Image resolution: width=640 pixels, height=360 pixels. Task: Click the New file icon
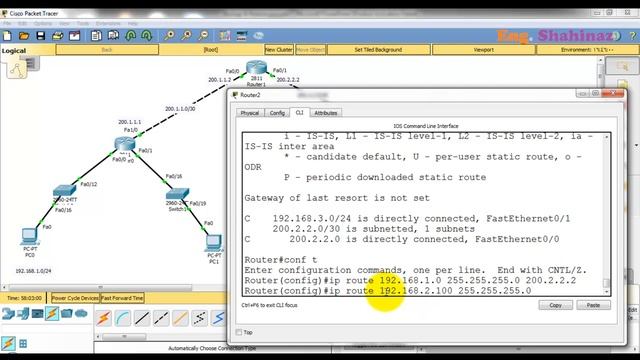coord(7,36)
